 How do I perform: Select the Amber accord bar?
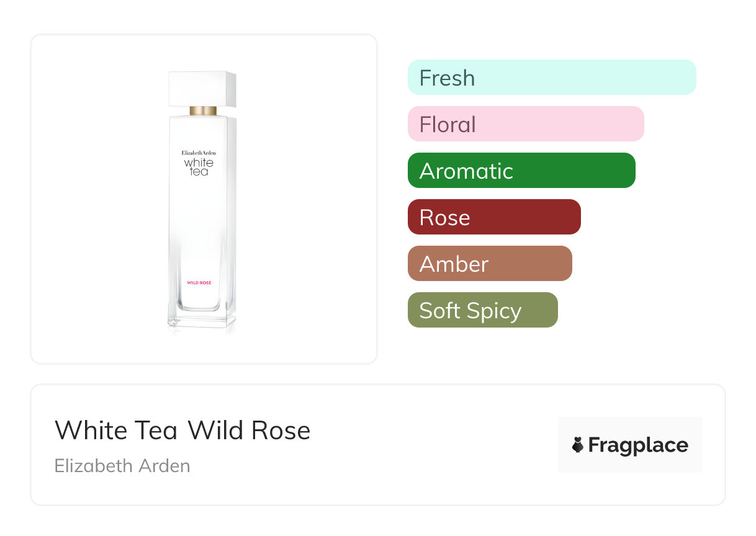489,264
